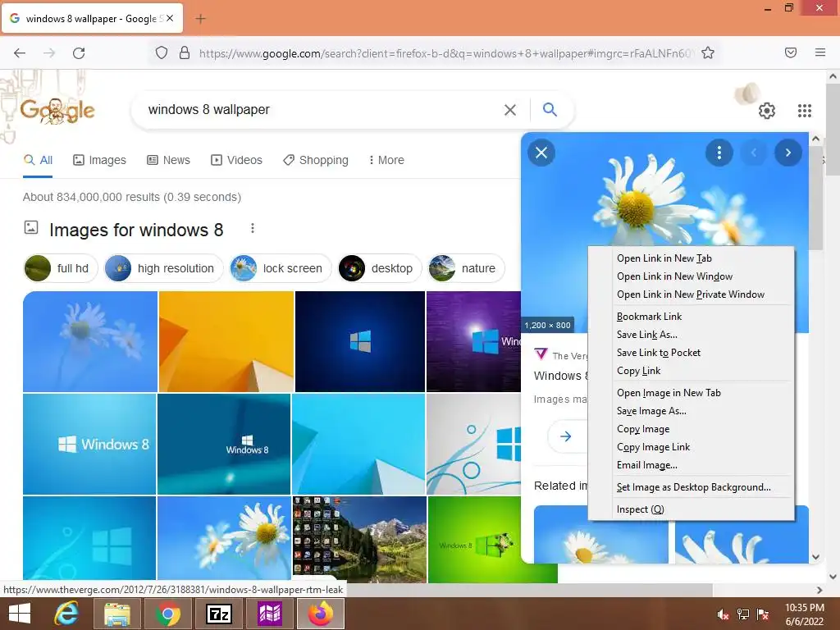
Task: Open Google settings gear icon
Action: click(767, 111)
